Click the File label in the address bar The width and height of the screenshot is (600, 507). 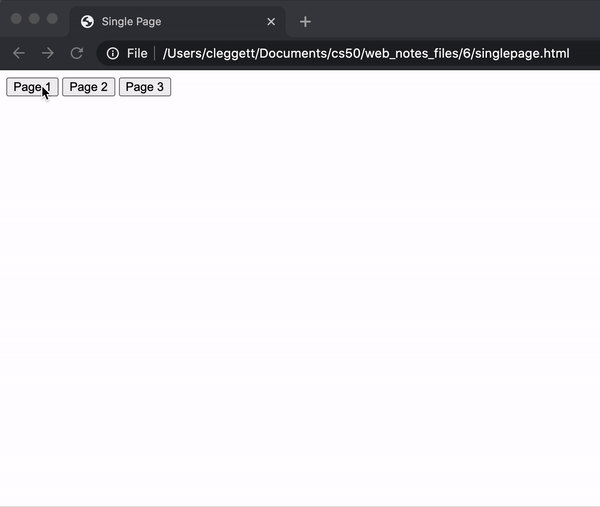(137, 53)
